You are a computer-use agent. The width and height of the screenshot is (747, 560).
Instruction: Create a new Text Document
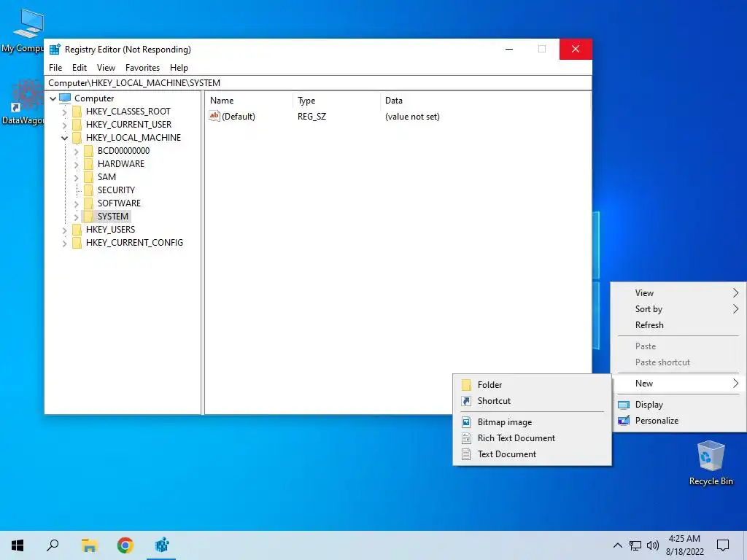pos(532,454)
